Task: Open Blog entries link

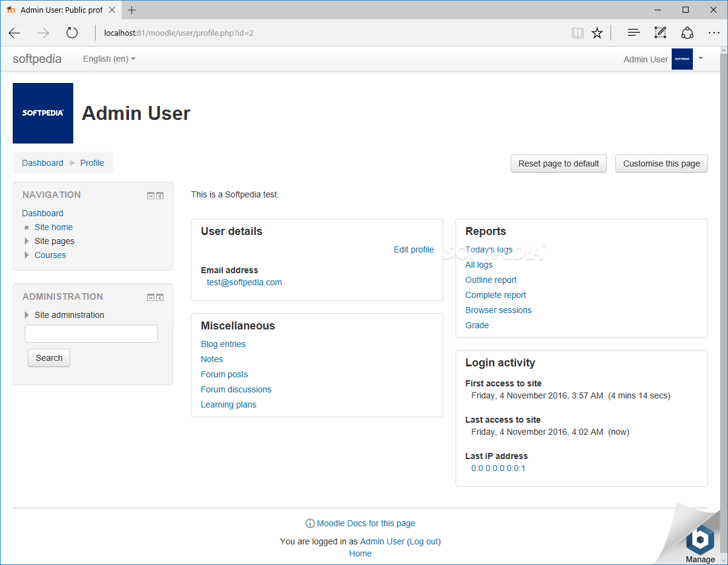Action: tap(223, 344)
